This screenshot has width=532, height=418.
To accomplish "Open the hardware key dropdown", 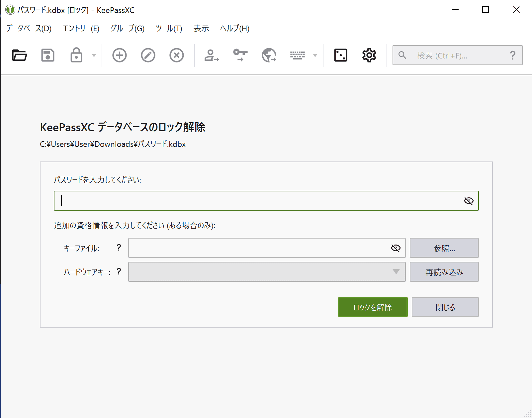I will pyautogui.click(x=267, y=272).
